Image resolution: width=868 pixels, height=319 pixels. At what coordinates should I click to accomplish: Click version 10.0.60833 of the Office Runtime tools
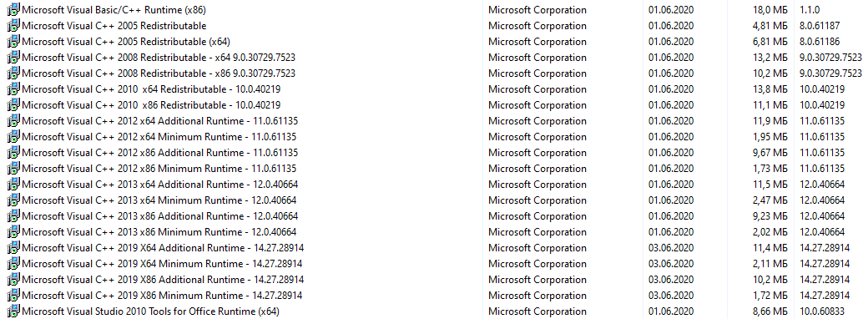click(x=822, y=311)
